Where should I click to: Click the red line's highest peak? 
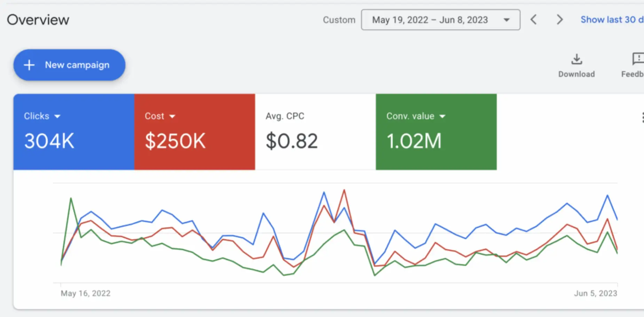coord(344,190)
